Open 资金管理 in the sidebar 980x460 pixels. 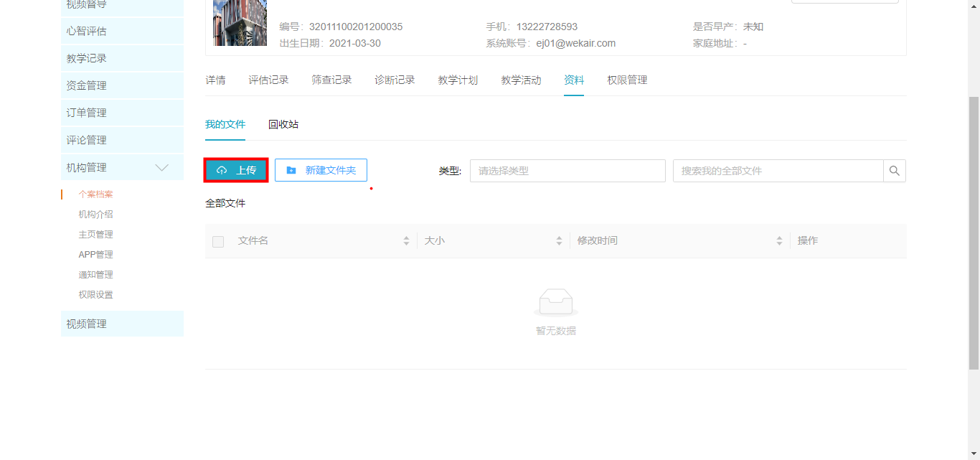coord(122,85)
